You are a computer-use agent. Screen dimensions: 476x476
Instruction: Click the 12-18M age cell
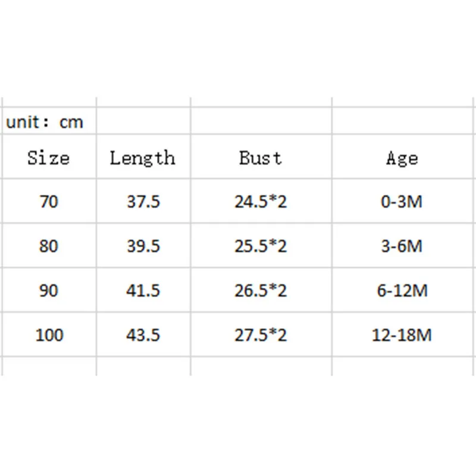click(403, 334)
